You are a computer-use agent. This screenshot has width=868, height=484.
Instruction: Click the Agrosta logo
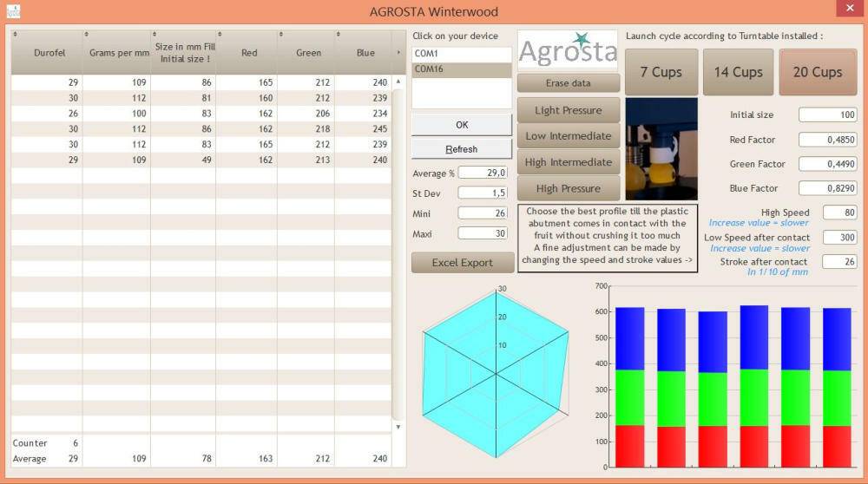click(x=568, y=50)
